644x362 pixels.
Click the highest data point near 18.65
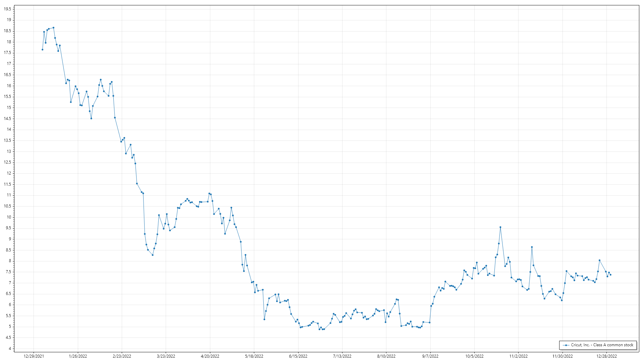53,28
